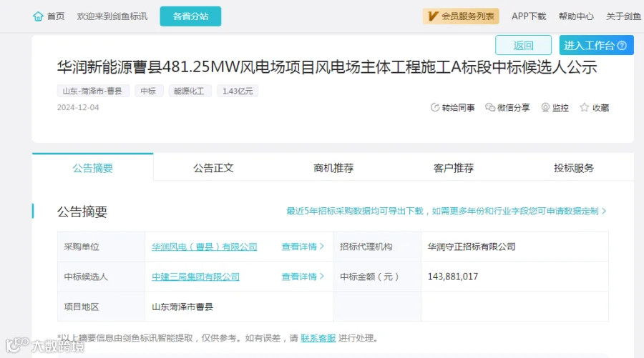This screenshot has width=644, height=358.
Task: Click the 招标代理机构 label cell
Action: [x=377, y=247]
